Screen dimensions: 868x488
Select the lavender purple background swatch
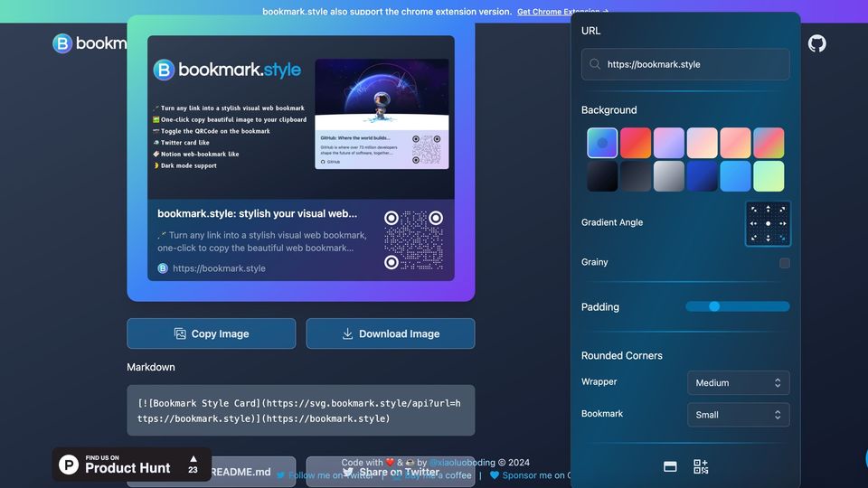[x=669, y=143]
